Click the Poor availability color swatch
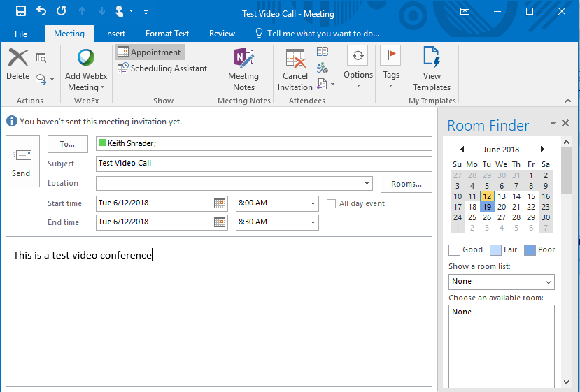 coord(529,249)
